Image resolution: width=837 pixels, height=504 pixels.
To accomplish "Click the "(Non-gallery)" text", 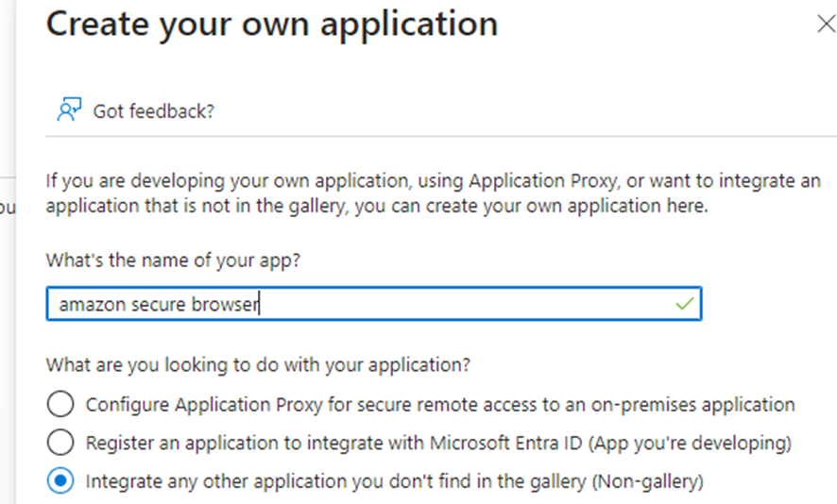I will tap(647, 481).
